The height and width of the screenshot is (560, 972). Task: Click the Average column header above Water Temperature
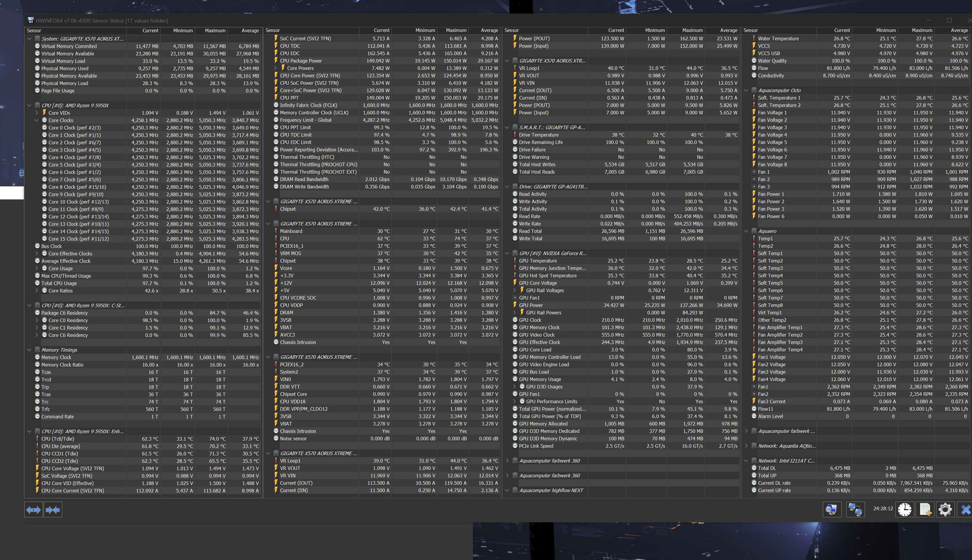click(952, 31)
